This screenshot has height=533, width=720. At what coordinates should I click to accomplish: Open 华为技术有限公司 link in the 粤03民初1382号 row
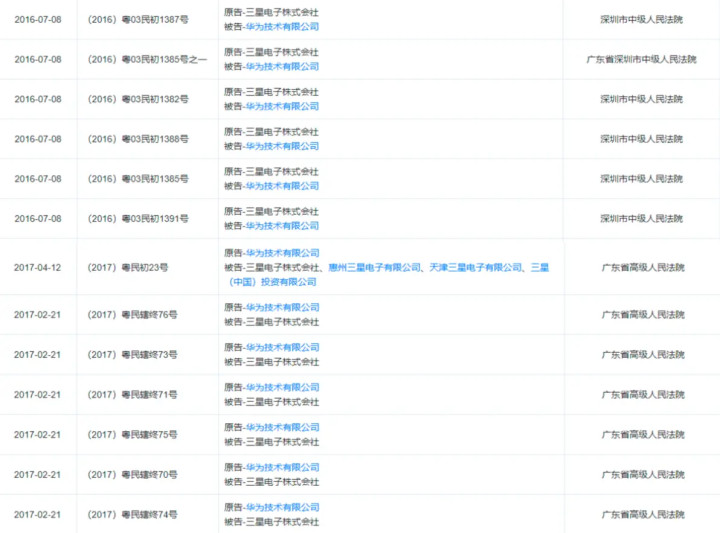282,107
